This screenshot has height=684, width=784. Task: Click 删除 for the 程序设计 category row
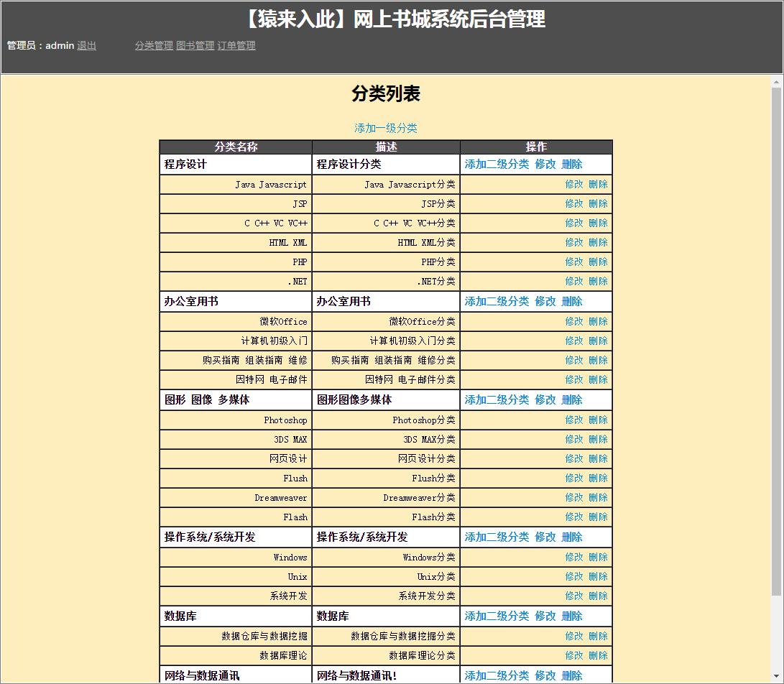571,164
